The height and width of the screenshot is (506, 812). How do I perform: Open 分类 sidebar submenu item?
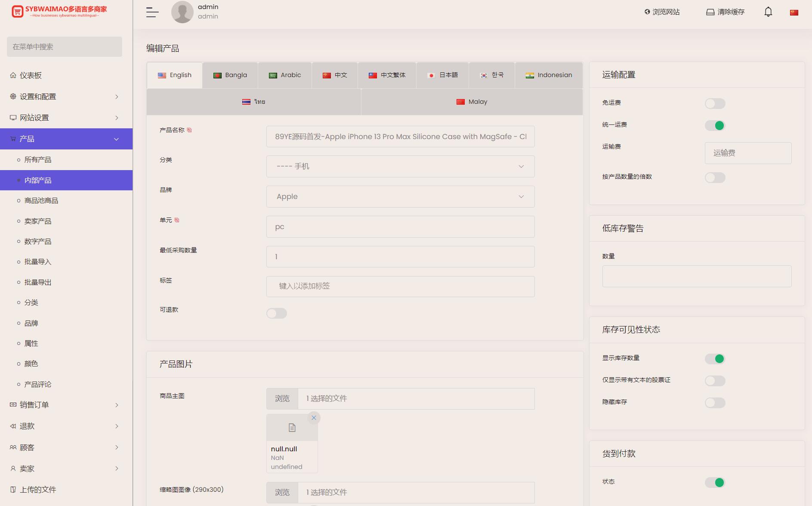[x=66, y=303]
